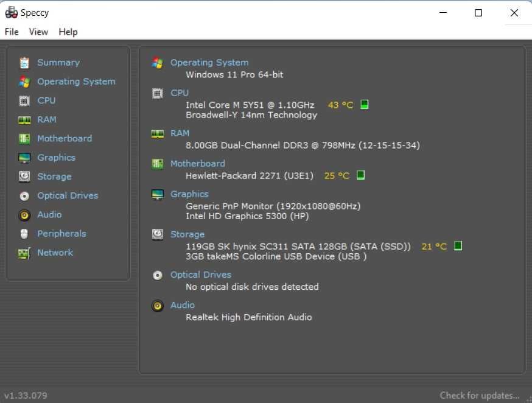Viewport: 532px width, 403px height.
Task: Click the v1.33.079 version label
Action: (x=26, y=396)
